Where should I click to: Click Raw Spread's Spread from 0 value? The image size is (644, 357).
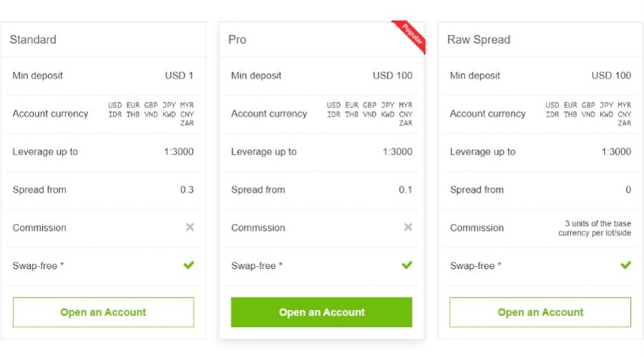628,190
